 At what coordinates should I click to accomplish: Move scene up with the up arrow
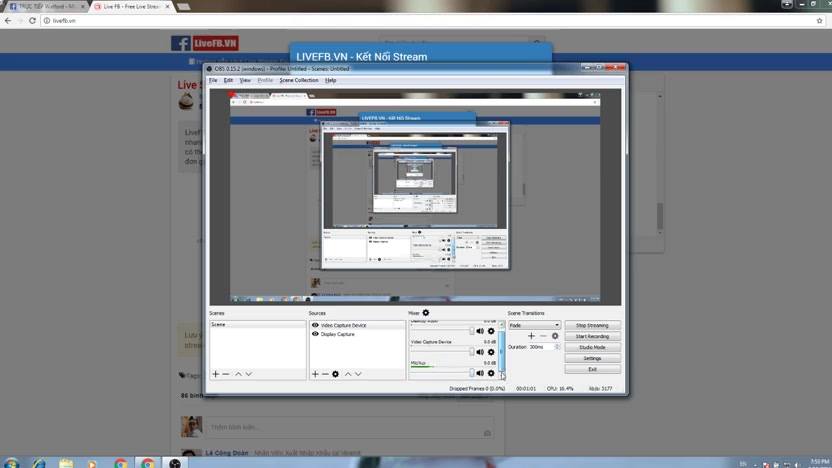(x=238, y=374)
